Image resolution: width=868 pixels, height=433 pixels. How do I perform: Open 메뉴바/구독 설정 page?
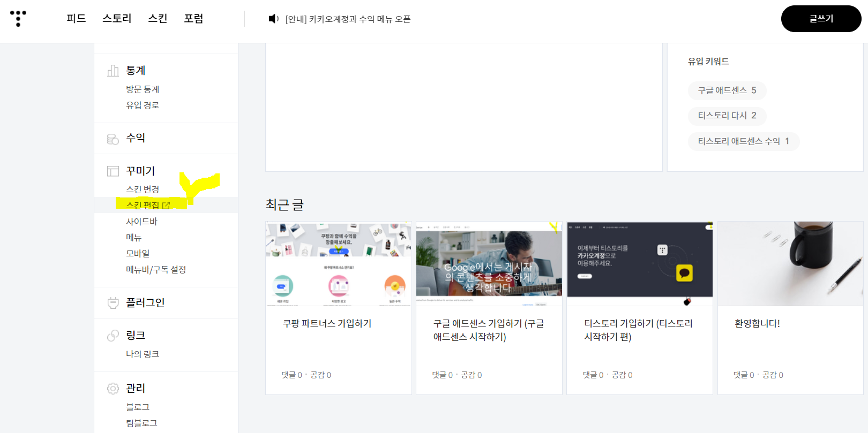[156, 270]
